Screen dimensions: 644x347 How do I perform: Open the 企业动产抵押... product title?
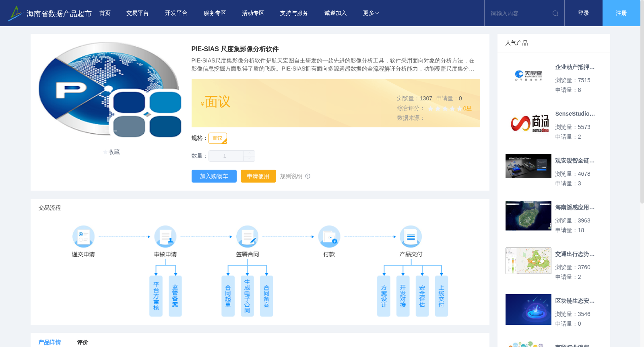click(x=575, y=67)
